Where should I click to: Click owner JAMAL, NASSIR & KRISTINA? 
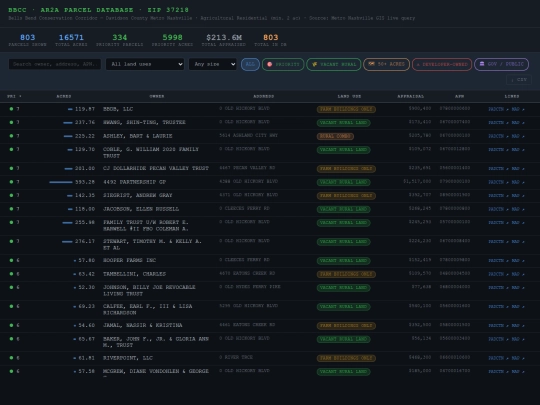tap(143, 325)
